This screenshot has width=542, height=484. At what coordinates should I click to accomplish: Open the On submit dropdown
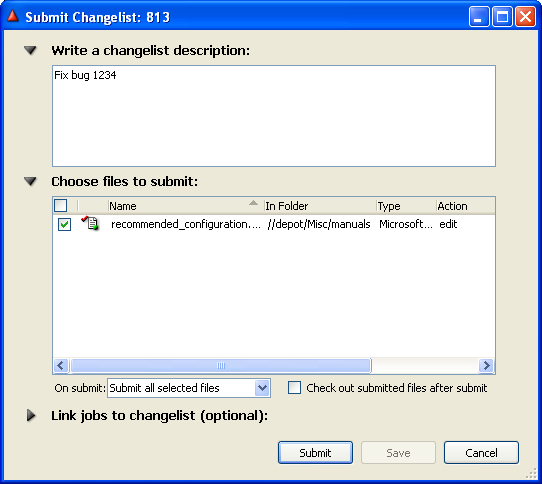pos(262,388)
